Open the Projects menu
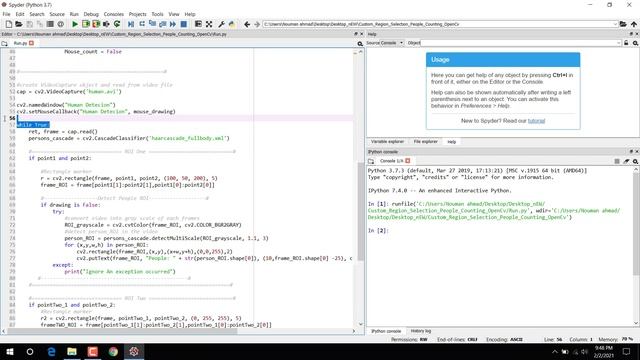Screen dimensions: 640x360 tap(138, 14)
